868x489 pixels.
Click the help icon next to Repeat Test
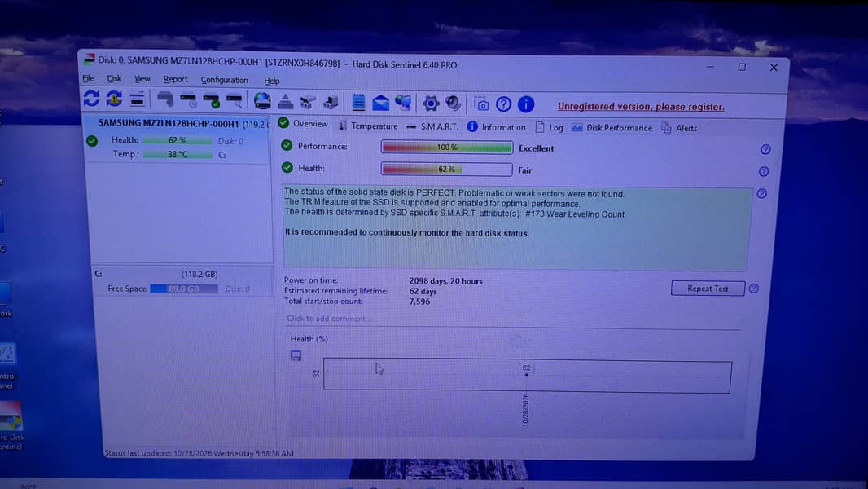coord(753,289)
